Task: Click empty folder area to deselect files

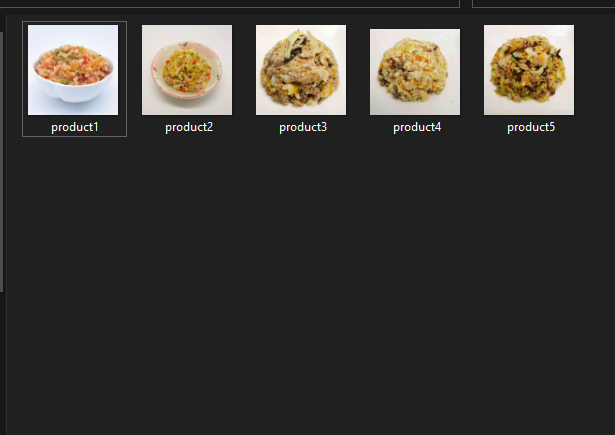Action: [310, 282]
